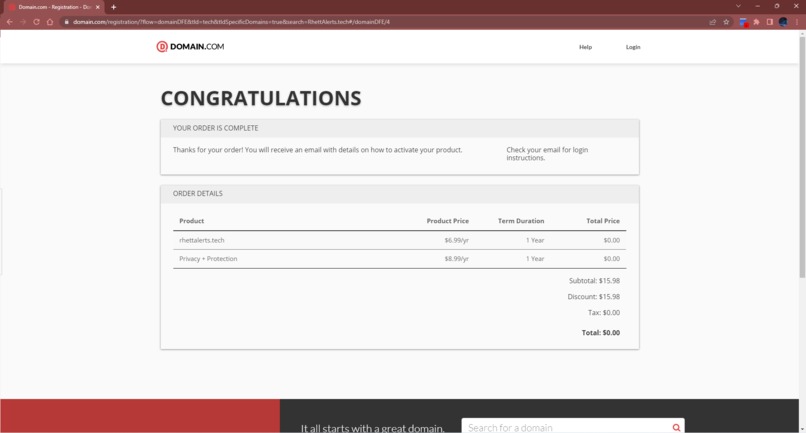Open the Help link
The width and height of the screenshot is (806, 433).
point(585,47)
